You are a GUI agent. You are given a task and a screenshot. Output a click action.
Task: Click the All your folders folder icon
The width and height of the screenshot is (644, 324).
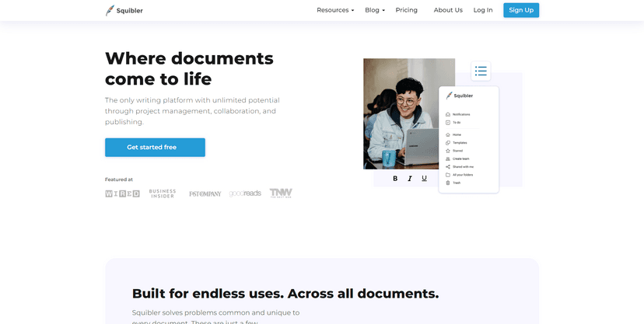point(448,175)
